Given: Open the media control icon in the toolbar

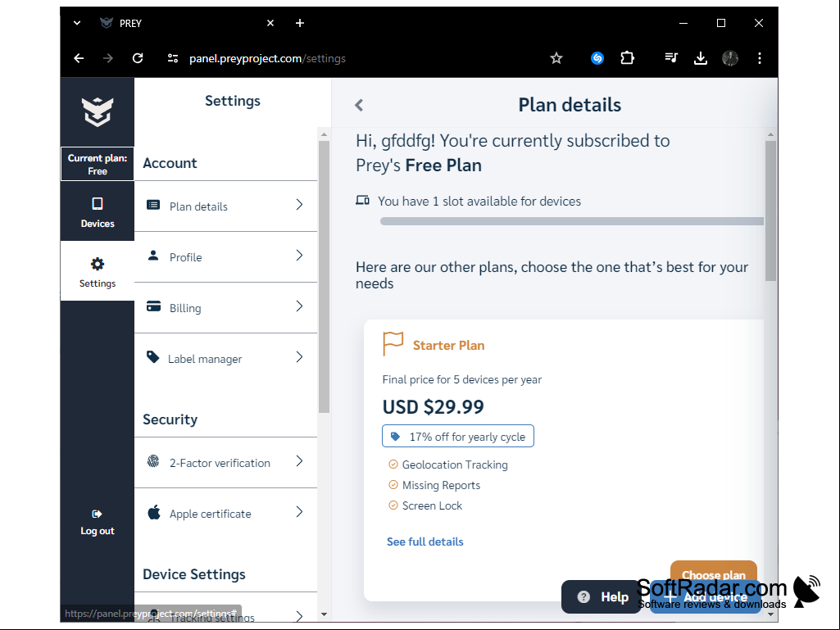Looking at the screenshot, I should tap(670, 58).
